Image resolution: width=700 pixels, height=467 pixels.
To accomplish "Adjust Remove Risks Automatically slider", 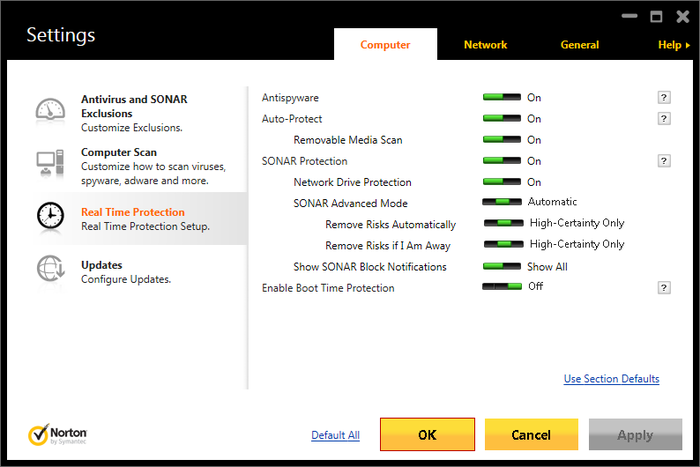I will [x=504, y=224].
